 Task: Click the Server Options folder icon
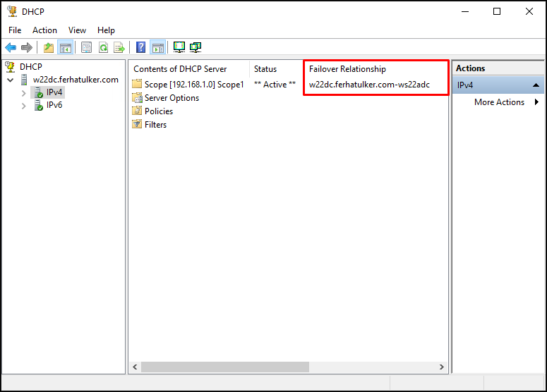pos(137,97)
